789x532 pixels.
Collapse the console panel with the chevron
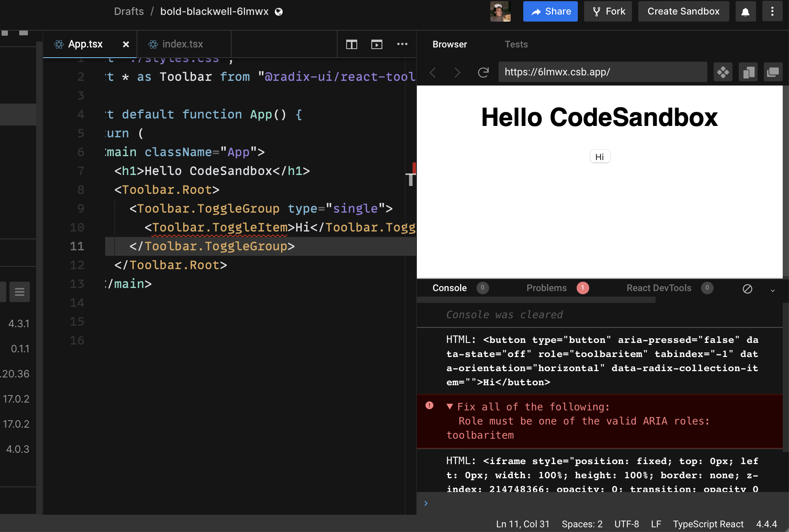pyautogui.click(x=773, y=291)
